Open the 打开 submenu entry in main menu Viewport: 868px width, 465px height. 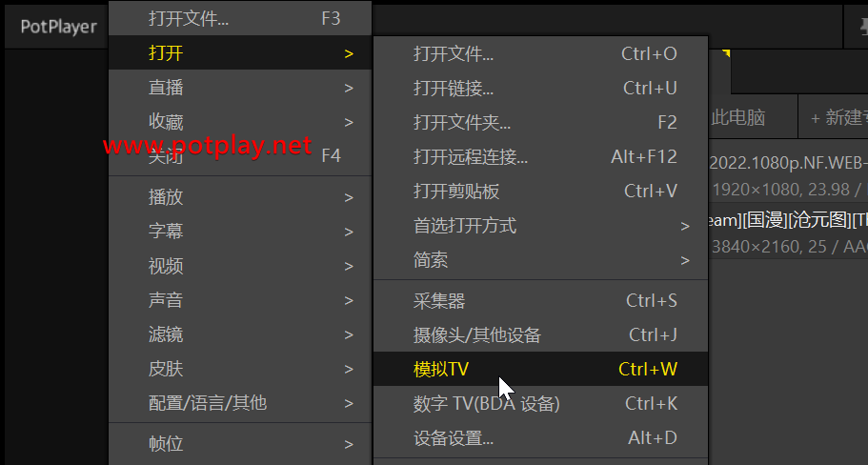pos(240,53)
